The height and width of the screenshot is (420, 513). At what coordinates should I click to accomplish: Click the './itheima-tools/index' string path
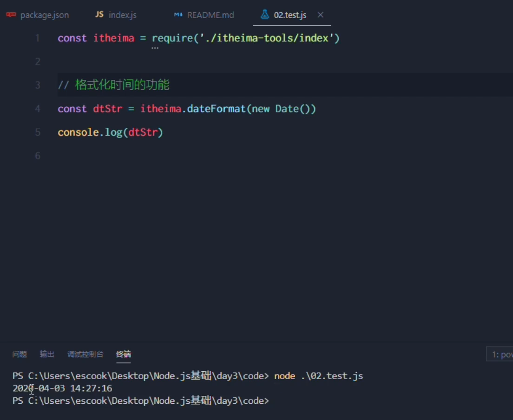tap(267, 38)
